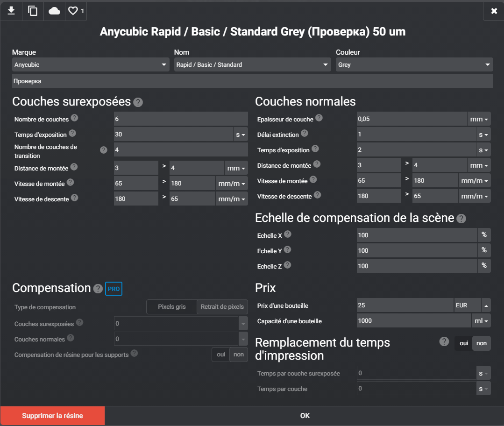Click the Temps par couche field

(416, 388)
